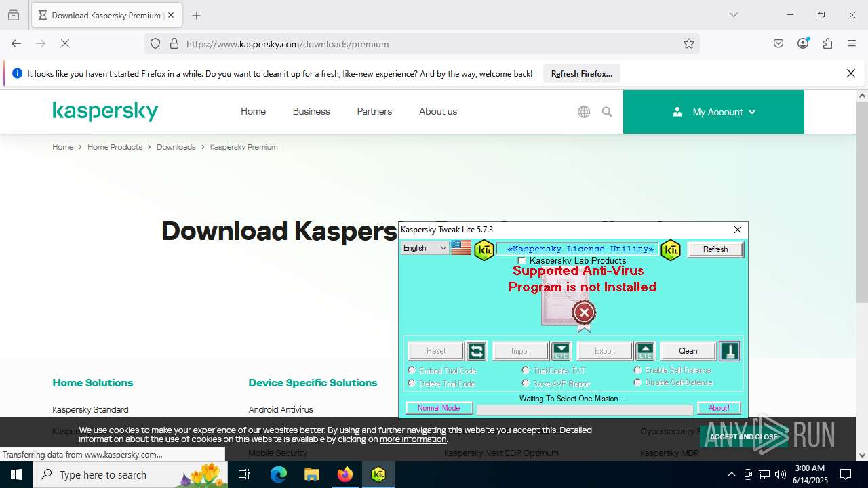The image size is (868, 488).
Task: Open the About us menu item
Action: (x=438, y=111)
